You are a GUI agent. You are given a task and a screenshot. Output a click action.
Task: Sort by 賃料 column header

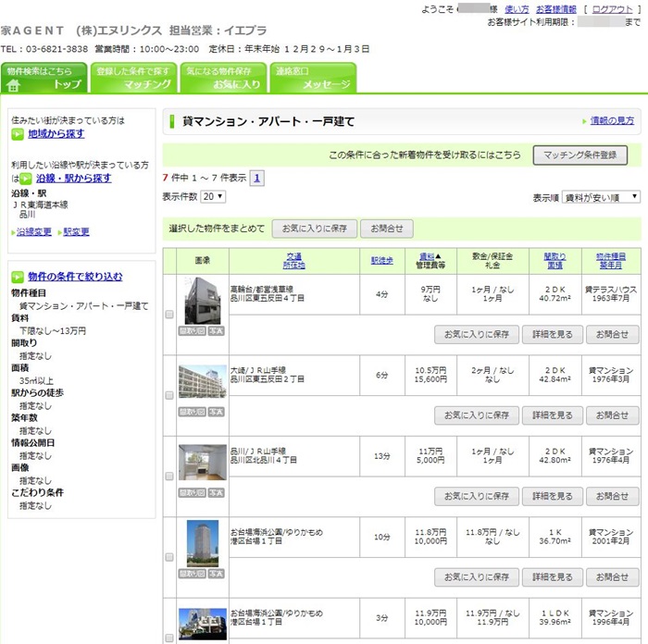coord(427,256)
